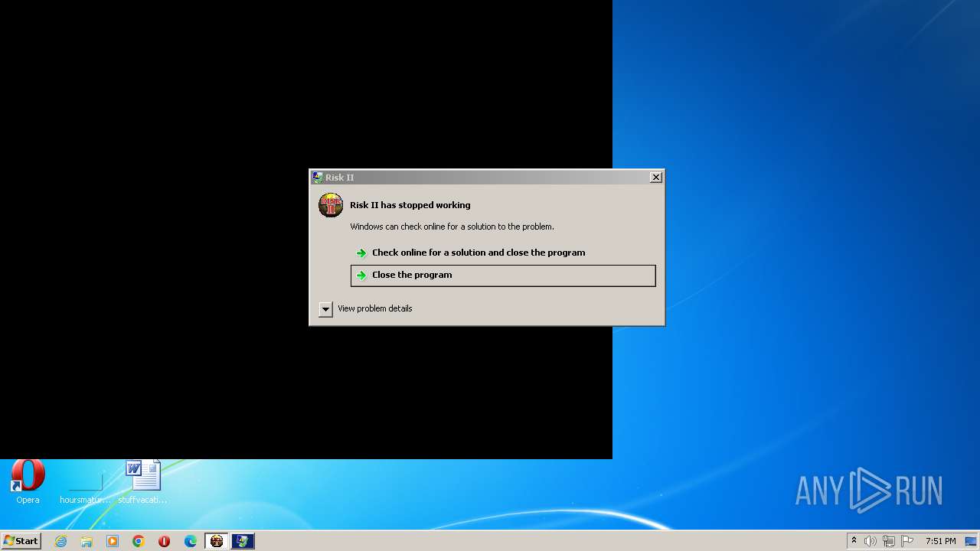Choose 'Close the program' option
The width and height of the screenshot is (980, 551).
(503, 275)
